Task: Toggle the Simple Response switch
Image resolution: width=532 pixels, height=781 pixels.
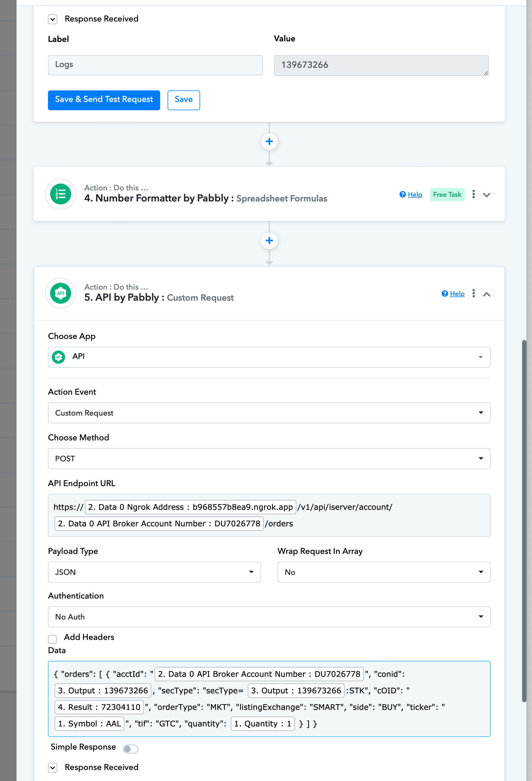Action: coord(130,749)
